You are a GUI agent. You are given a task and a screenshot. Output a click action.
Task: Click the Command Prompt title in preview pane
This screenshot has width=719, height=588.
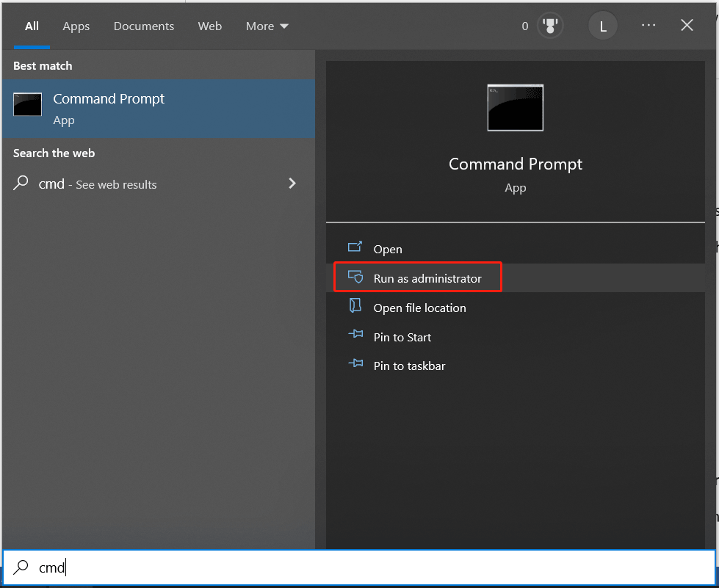[515, 164]
